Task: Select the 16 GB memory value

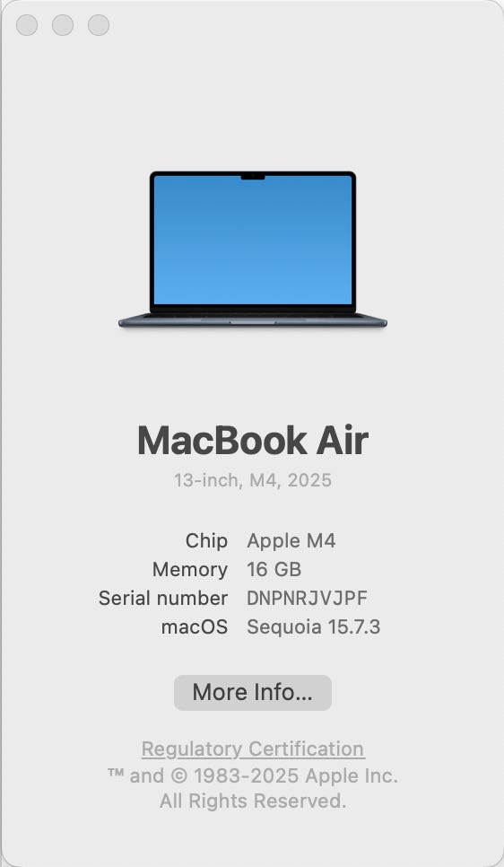Action: pos(274,570)
